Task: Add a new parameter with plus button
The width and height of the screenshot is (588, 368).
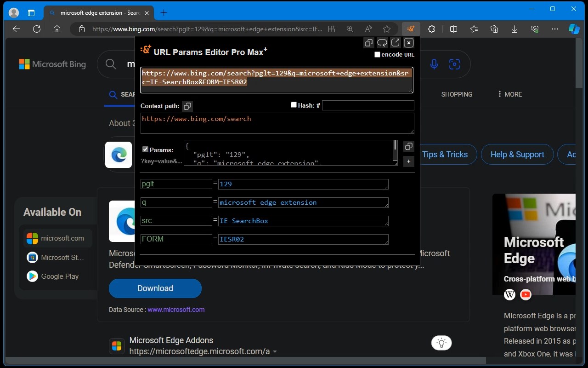Action: [x=409, y=161]
